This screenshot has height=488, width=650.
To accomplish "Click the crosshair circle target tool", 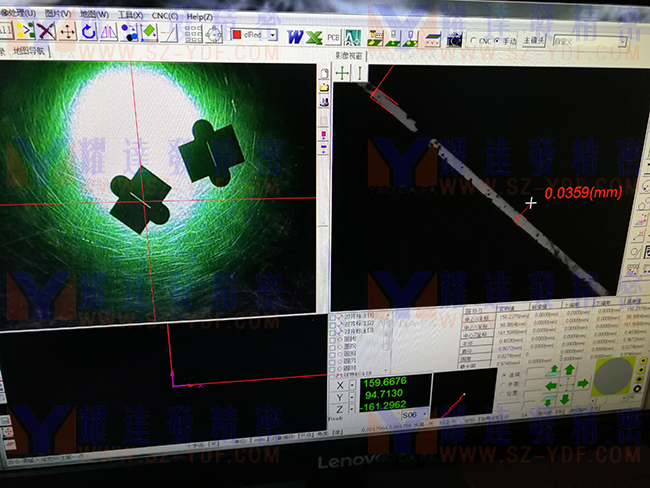I will click(x=214, y=34).
